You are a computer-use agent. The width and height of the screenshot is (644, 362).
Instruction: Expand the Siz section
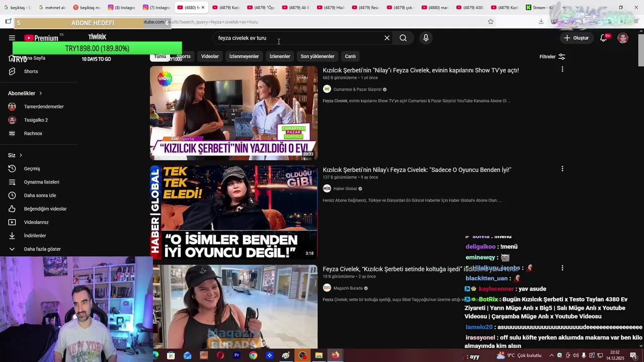coord(15,155)
